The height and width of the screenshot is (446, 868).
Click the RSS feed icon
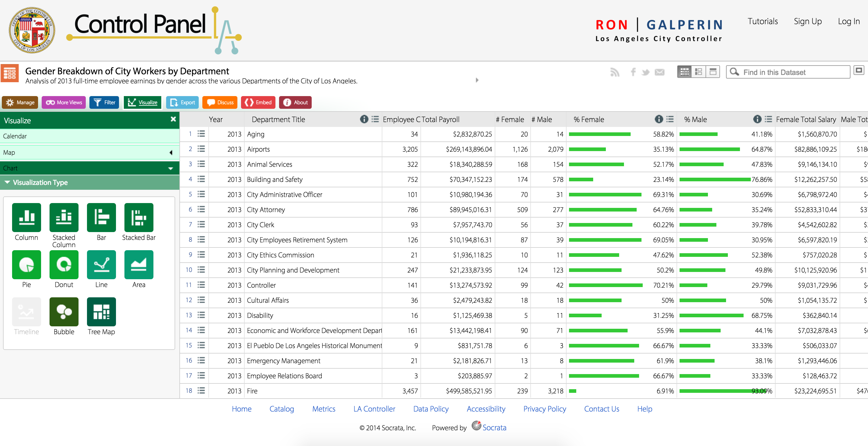tap(615, 72)
